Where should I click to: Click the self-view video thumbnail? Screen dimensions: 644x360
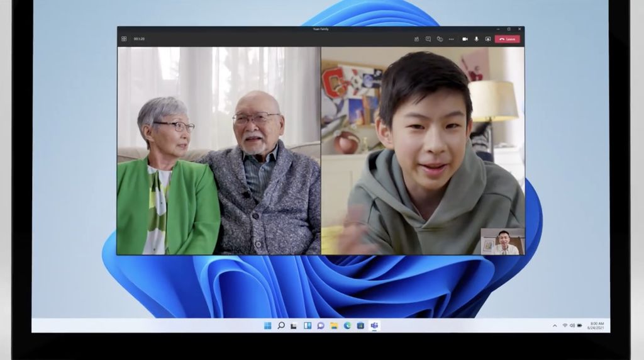pos(502,242)
